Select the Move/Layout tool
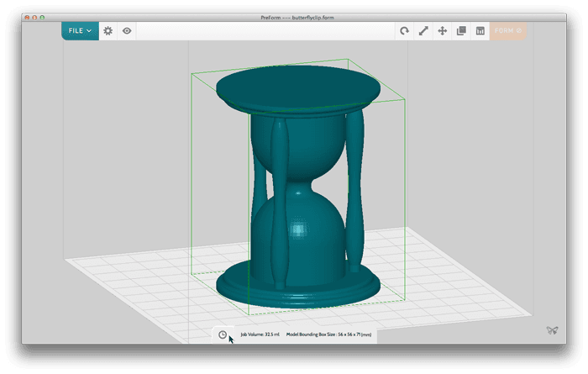The height and width of the screenshot is (374, 588). (443, 31)
